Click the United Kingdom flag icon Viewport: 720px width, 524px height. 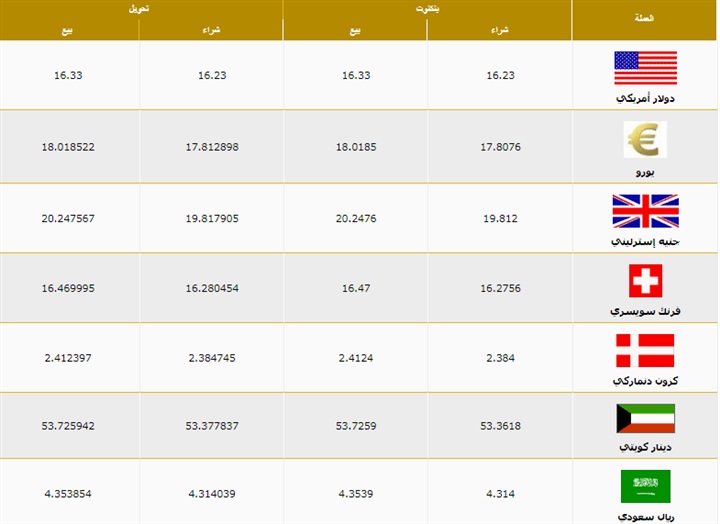[645, 211]
